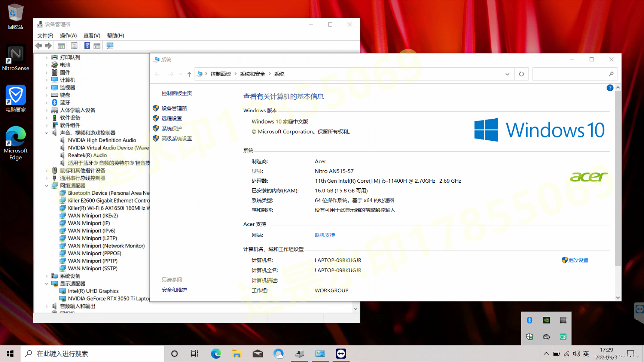This screenshot has width=644, height=362.
Task: Click volume speaker icon in tray
Action: click(x=576, y=354)
